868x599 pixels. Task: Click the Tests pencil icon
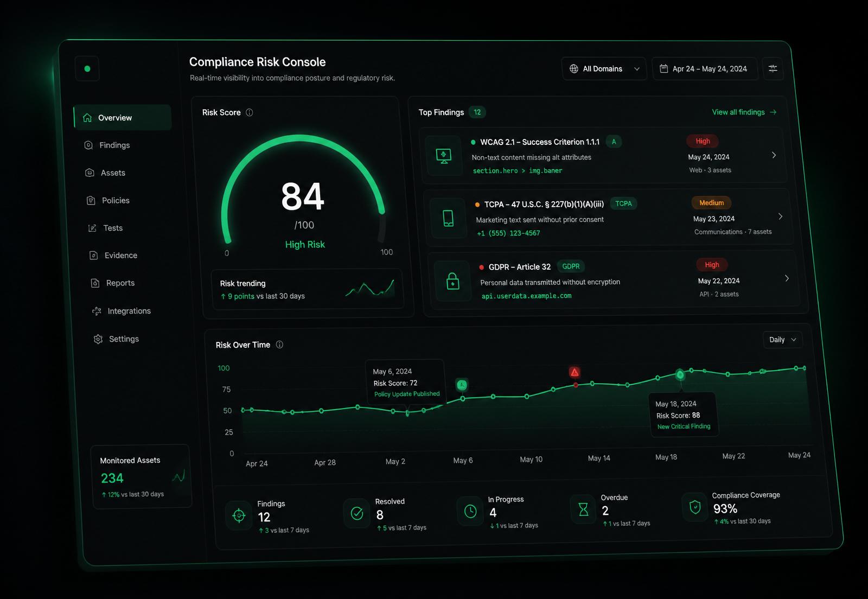(93, 228)
